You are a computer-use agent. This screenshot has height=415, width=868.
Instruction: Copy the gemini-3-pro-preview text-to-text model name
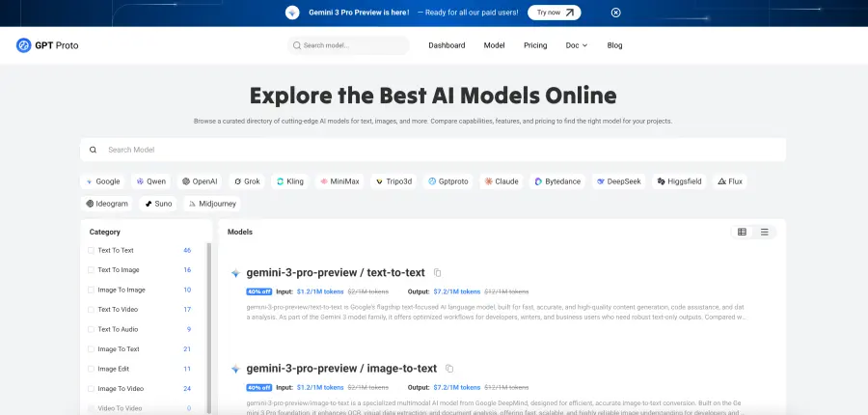(x=438, y=273)
